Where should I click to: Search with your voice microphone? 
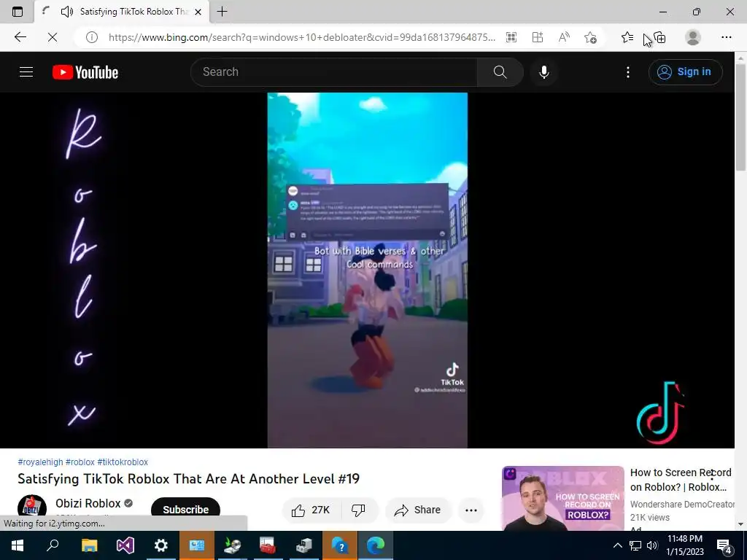pos(544,72)
